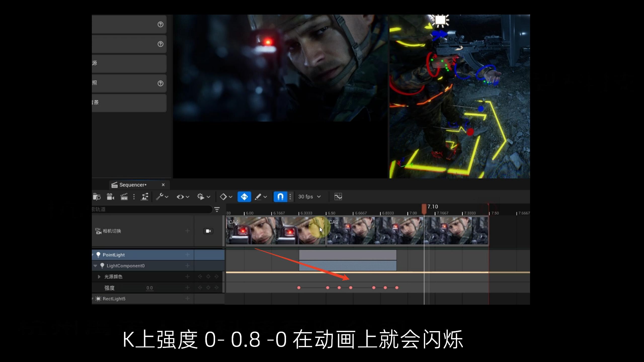The image size is (644, 362).
Task: Click the track filter icon beside search field
Action: click(x=217, y=209)
